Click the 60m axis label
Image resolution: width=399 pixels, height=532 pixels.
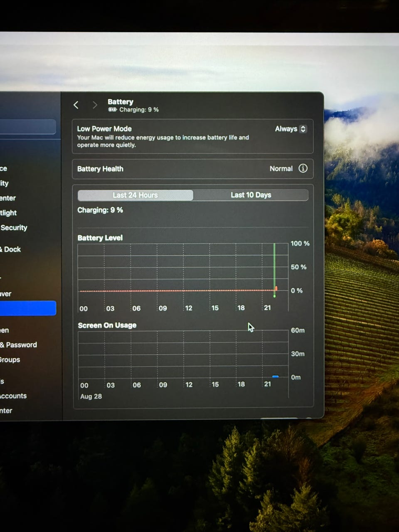pyautogui.click(x=298, y=330)
